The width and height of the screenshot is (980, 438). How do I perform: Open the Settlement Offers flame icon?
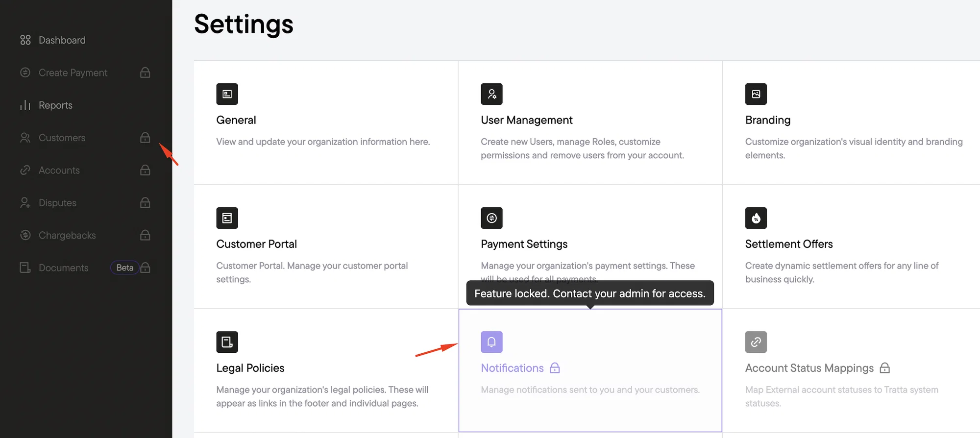point(756,218)
